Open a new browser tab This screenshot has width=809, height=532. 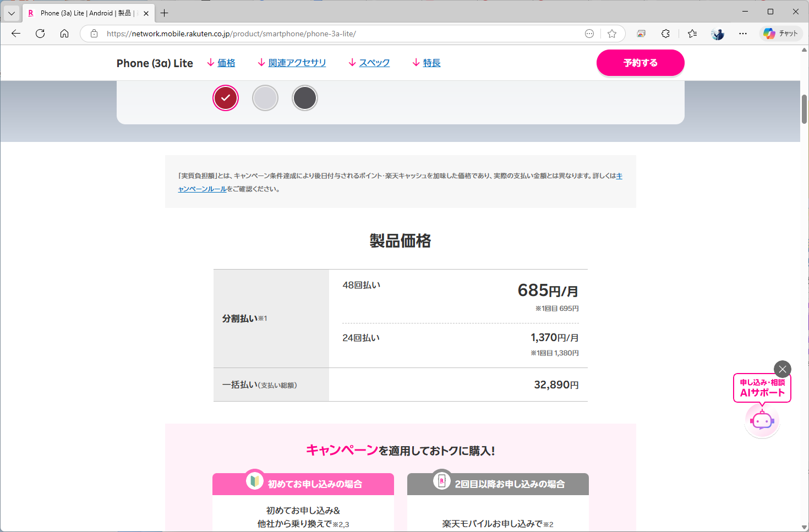click(x=164, y=13)
